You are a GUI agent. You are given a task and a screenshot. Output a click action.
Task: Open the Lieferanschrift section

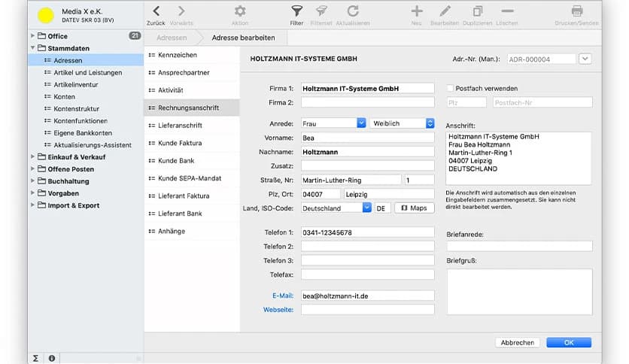192,126
